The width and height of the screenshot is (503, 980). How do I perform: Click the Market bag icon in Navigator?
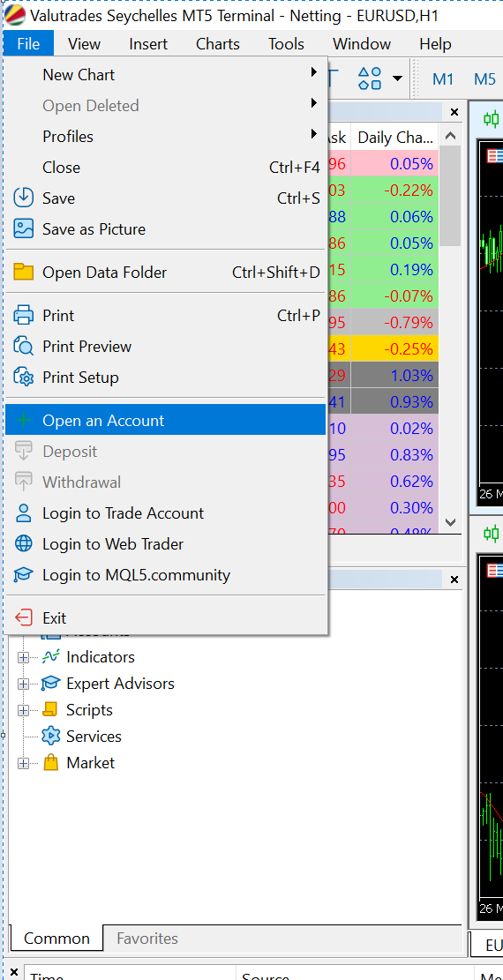click(x=50, y=762)
